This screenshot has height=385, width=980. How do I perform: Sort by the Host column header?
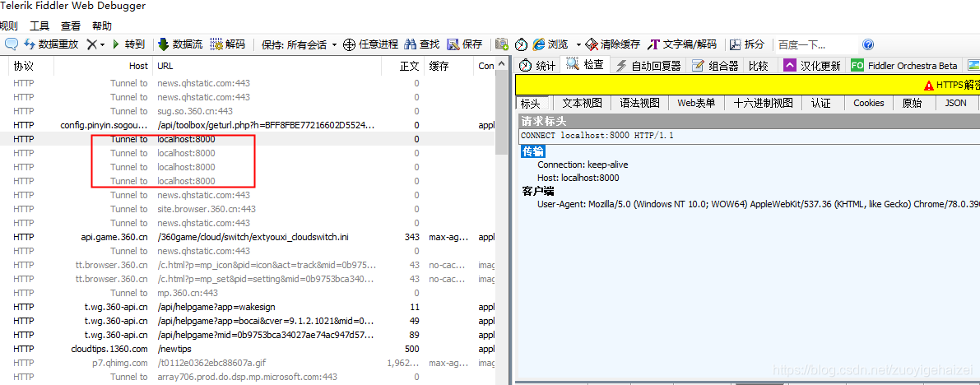(x=103, y=66)
